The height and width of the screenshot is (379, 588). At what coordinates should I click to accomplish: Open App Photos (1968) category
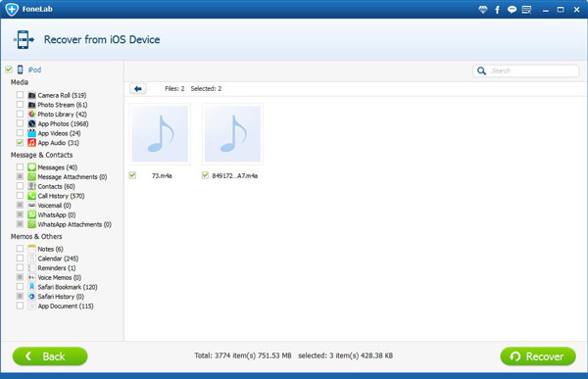pos(63,123)
